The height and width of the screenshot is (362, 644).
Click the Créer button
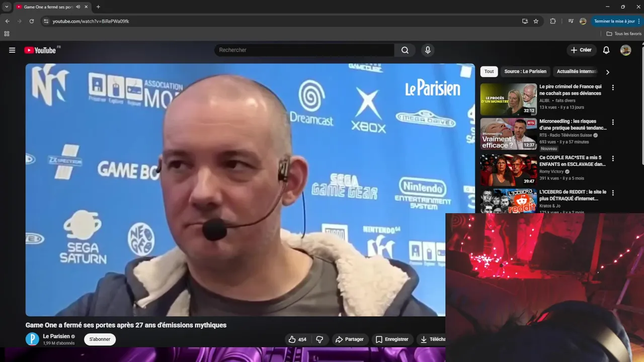581,50
